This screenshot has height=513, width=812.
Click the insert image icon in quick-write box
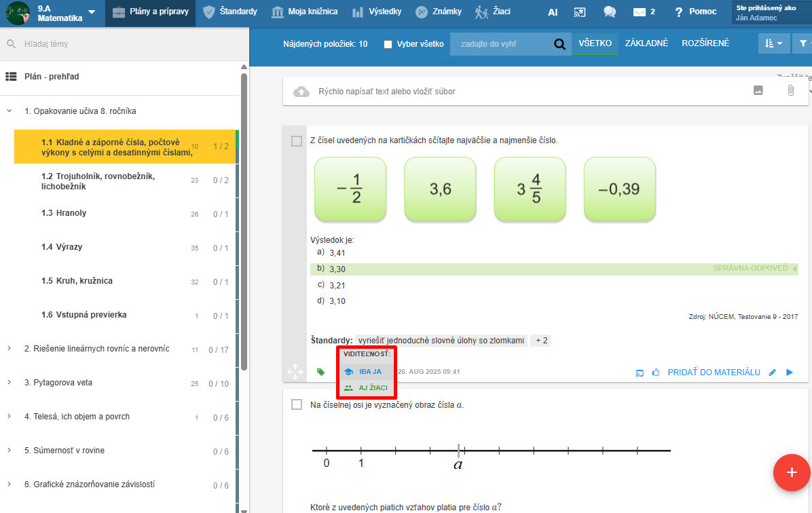click(x=758, y=91)
